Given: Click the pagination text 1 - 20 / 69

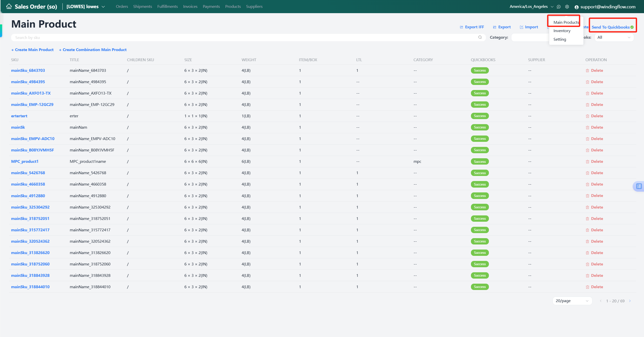Looking at the screenshot, I should click(615, 301).
